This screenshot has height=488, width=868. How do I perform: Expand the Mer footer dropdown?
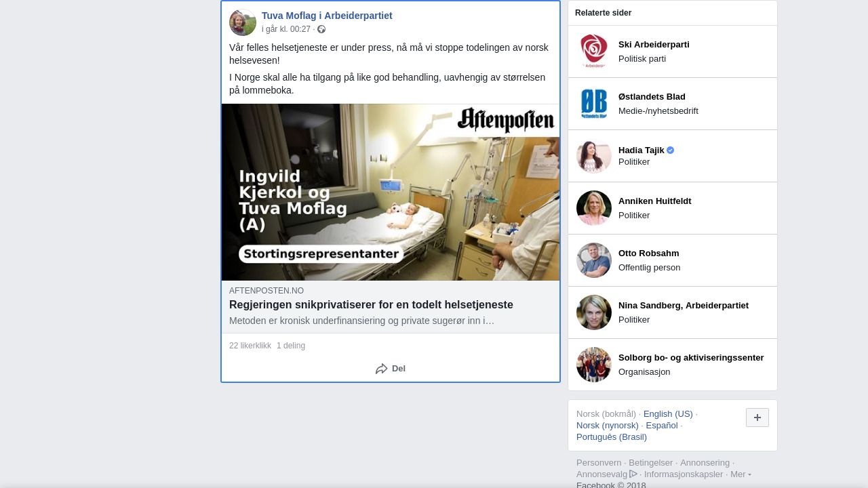click(x=741, y=474)
